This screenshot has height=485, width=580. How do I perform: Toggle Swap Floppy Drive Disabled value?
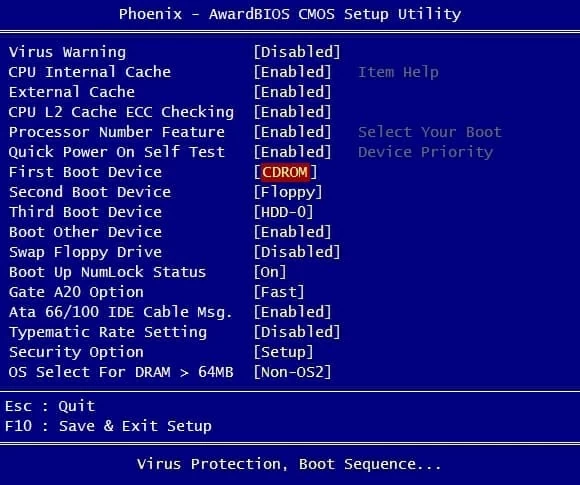[x=297, y=252]
